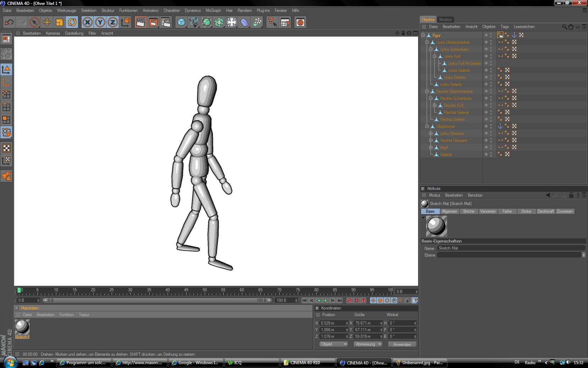Click the Undo arrow icon

point(9,22)
